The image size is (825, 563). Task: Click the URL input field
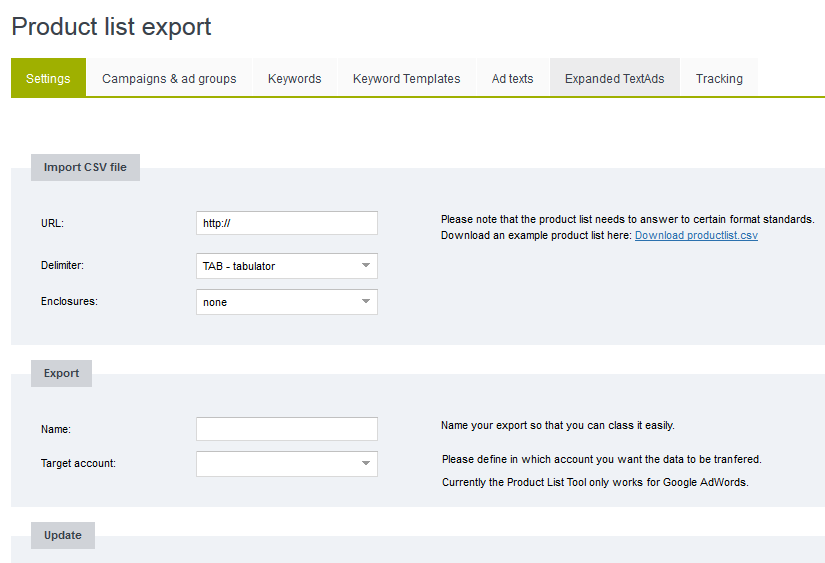(x=286, y=223)
